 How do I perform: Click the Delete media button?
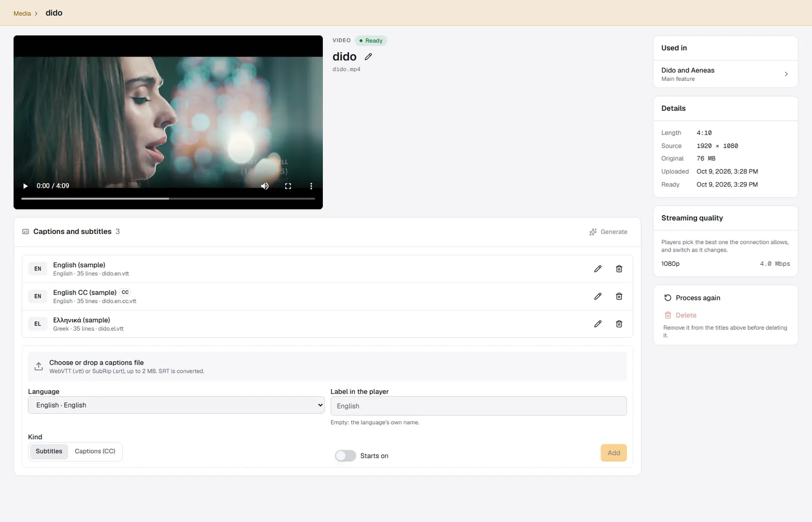(x=680, y=315)
